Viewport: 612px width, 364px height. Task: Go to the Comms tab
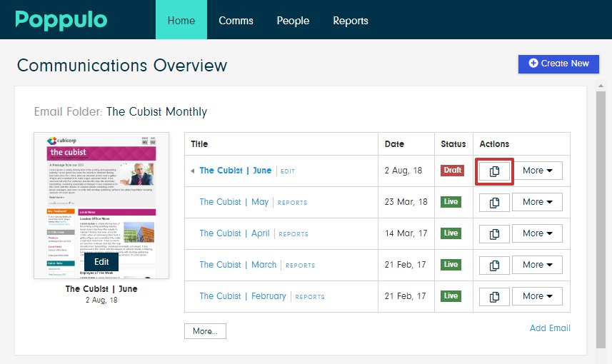236,21
